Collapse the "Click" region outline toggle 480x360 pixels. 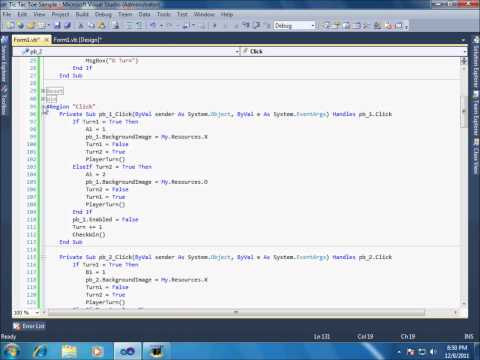point(44,107)
